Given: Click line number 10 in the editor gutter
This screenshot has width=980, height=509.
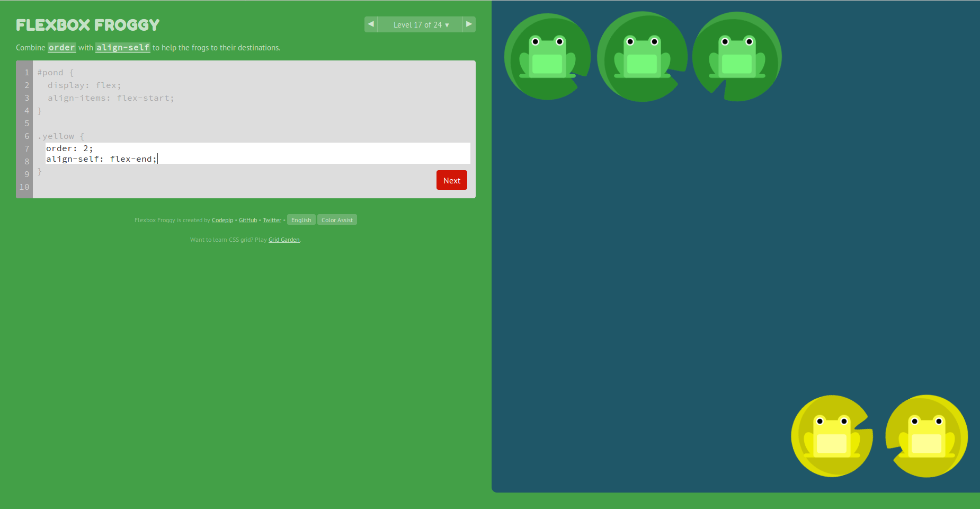Looking at the screenshot, I should pyautogui.click(x=24, y=187).
